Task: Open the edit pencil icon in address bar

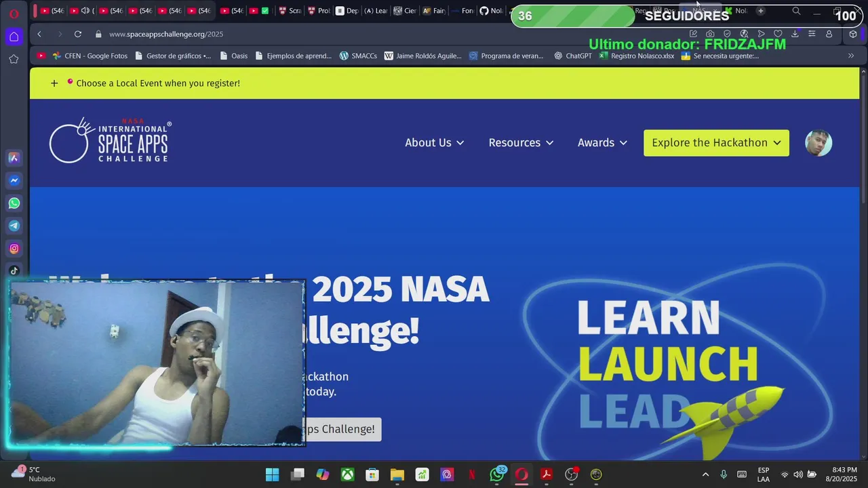Action: click(x=693, y=34)
